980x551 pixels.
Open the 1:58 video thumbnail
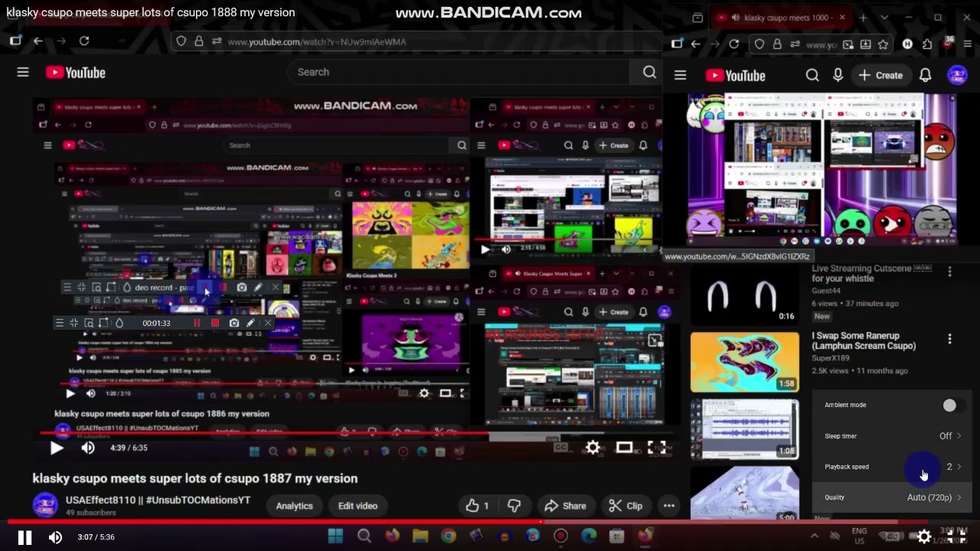pos(745,361)
